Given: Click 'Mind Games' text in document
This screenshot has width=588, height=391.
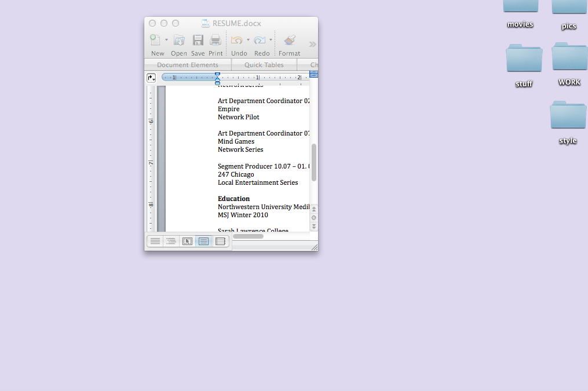Looking at the screenshot, I should (236, 141).
